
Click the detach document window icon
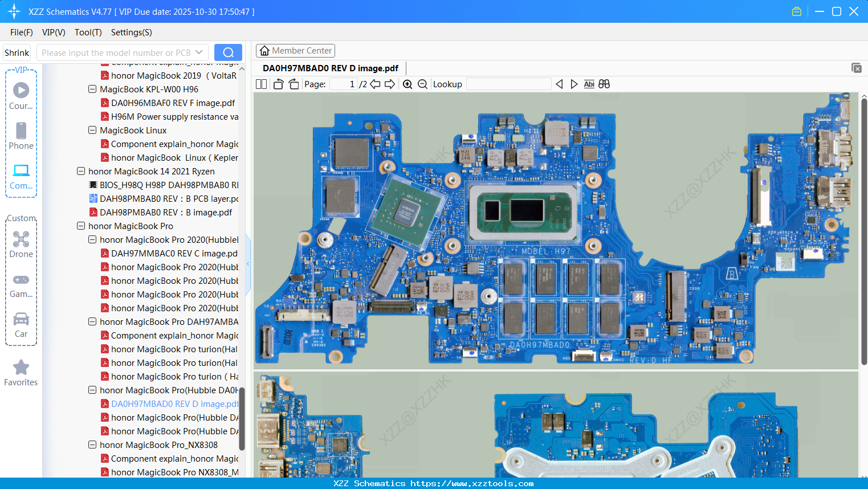857,68
